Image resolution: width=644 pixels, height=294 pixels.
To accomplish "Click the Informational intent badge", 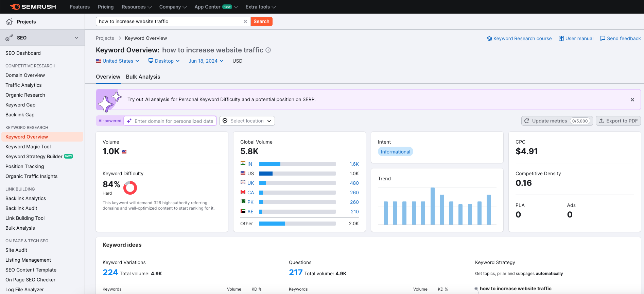I will point(396,152).
